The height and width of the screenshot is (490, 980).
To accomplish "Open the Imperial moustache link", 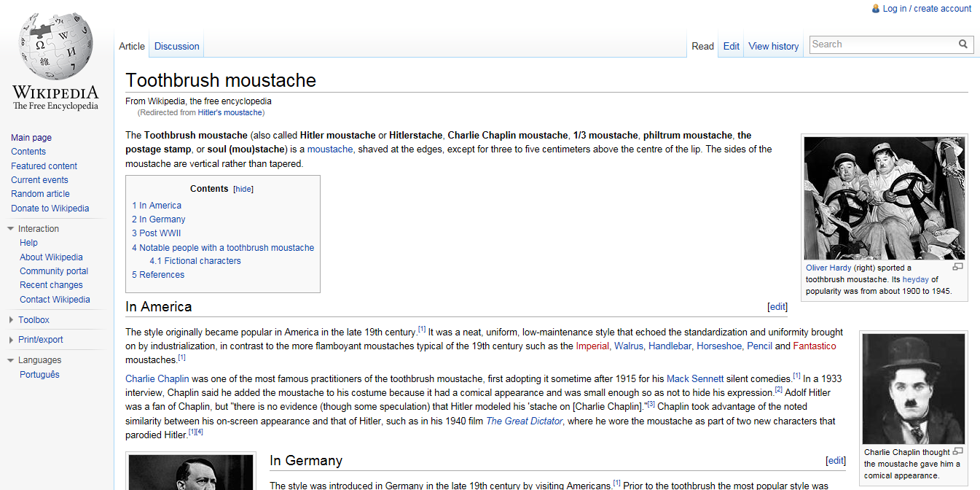I will coord(592,346).
